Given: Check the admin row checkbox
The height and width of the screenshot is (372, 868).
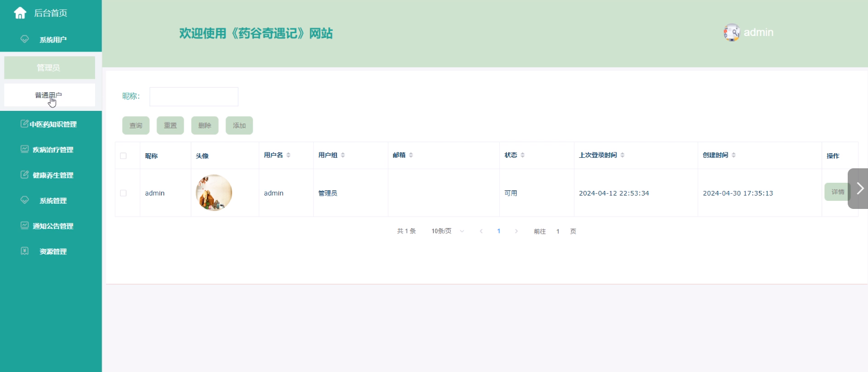Looking at the screenshot, I should click(123, 193).
